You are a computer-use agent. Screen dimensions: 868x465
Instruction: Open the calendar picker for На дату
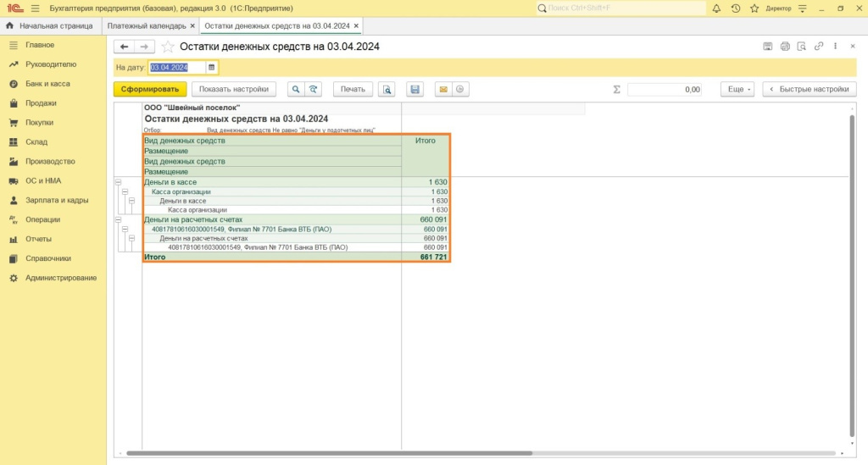212,67
